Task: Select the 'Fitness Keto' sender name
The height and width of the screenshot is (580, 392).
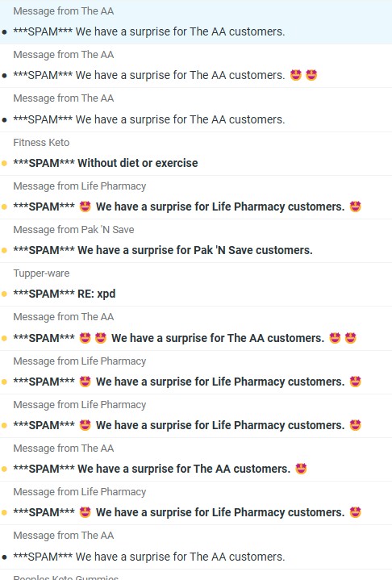Action: click(41, 143)
